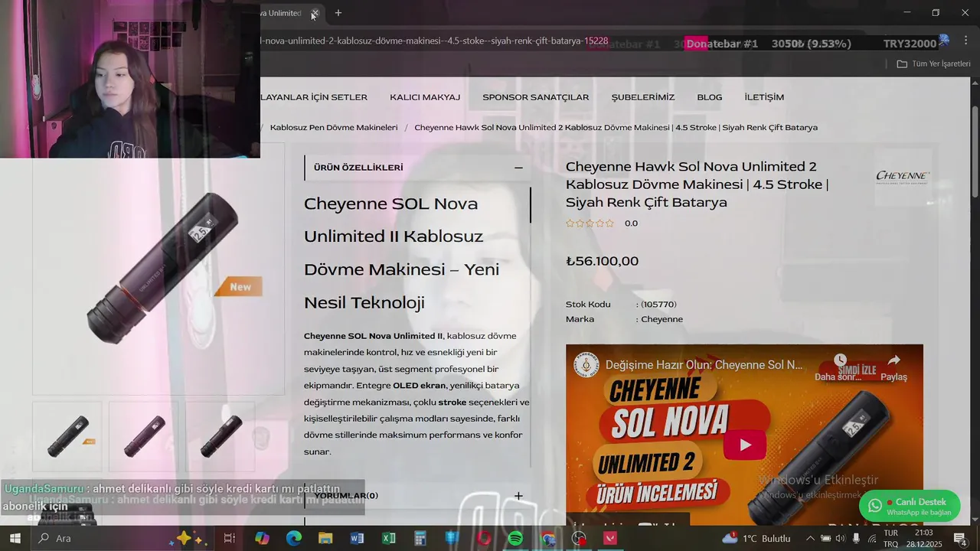
Task: Click the Stok Kodu value (105770)
Action: click(658, 305)
